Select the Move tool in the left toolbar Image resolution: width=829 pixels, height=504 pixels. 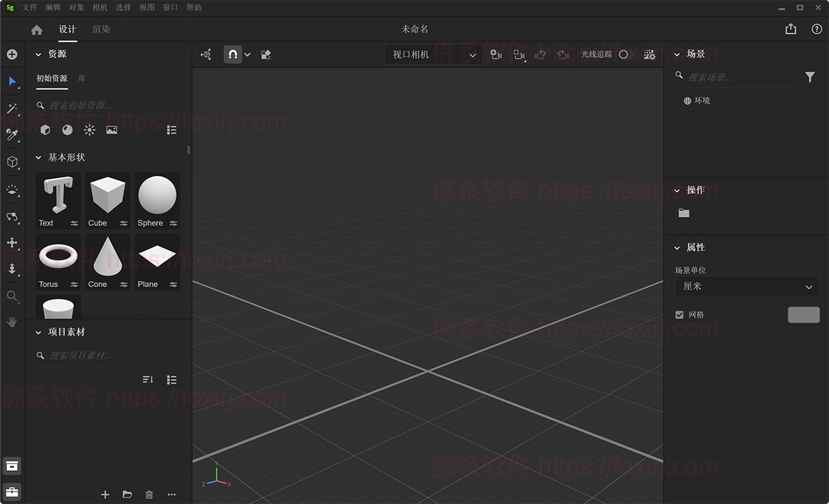pyautogui.click(x=12, y=242)
